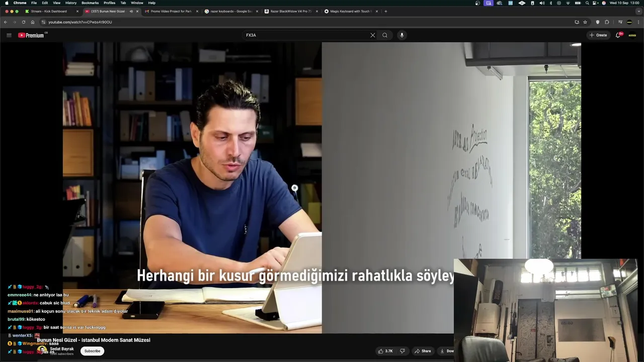The height and width of the screenshot is (362, 644).
Task: Open the Edit menu
Action: point(45,3)
